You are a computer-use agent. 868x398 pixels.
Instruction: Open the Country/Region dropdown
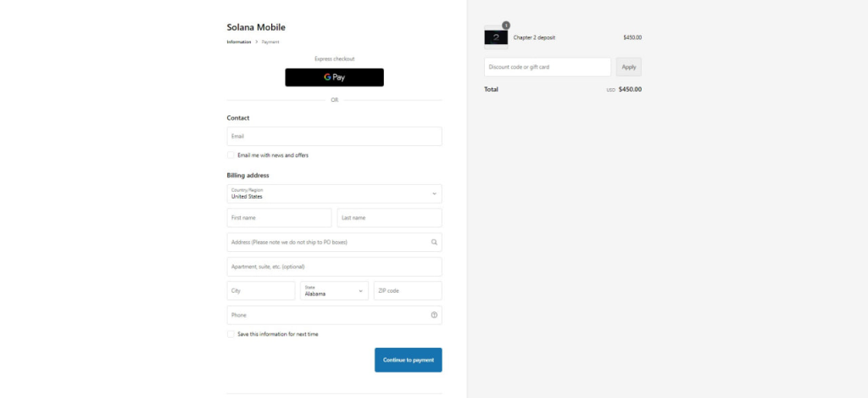point(334,193)
